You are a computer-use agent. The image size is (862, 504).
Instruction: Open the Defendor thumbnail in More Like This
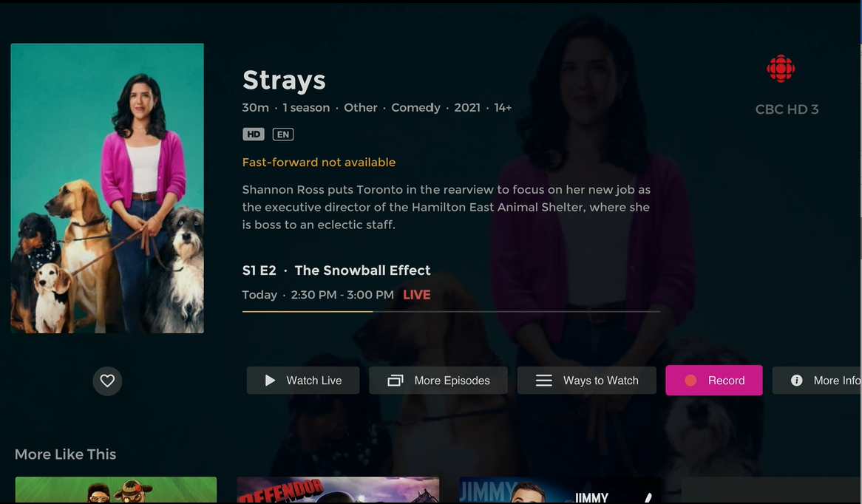pos(338,490)
